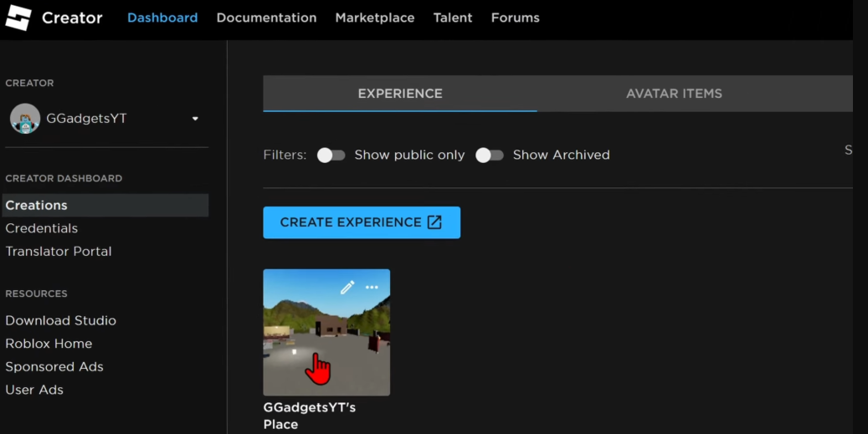Toggle the Show Archived switch
Image resolution: width=868 pixels, height=434 pixels.
[490, 156]
